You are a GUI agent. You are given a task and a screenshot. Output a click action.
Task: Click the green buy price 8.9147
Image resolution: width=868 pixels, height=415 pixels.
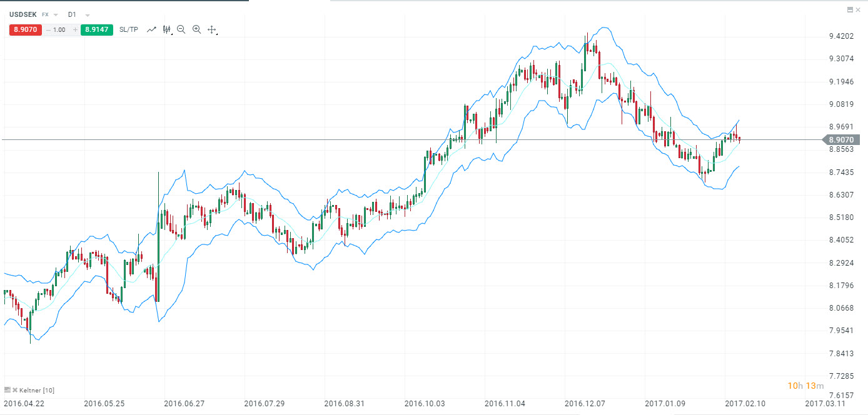[97, 29]
